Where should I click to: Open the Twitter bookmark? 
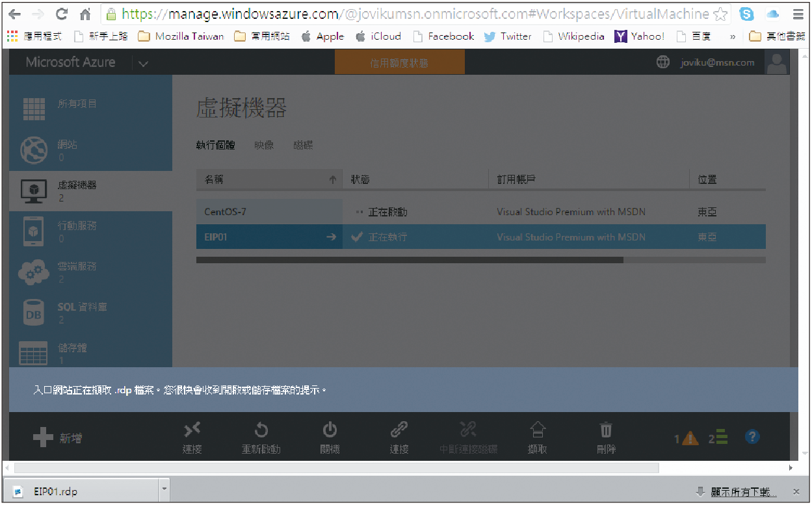point(508,36)
